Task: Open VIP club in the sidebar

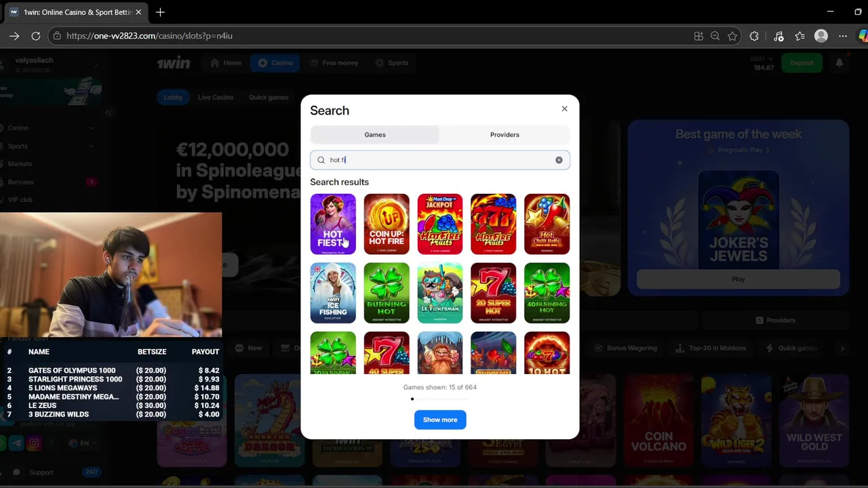Action: (20, 199)
